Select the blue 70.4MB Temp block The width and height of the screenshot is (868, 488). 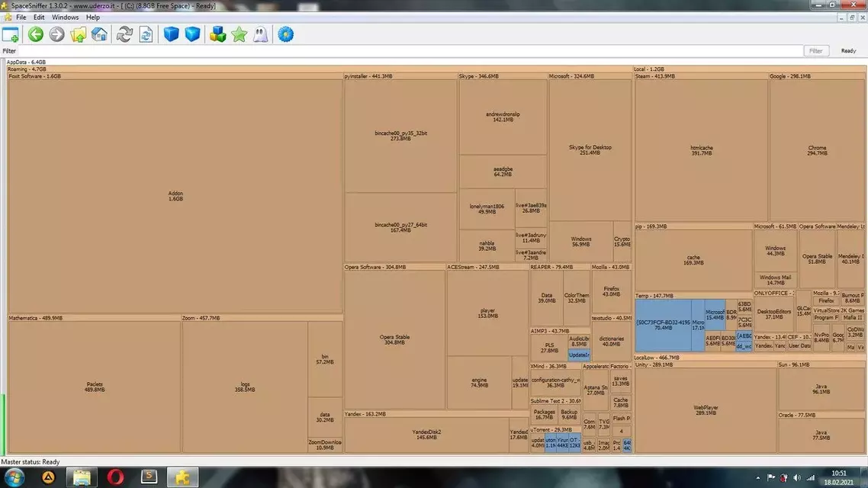click(x=663, y=325)
